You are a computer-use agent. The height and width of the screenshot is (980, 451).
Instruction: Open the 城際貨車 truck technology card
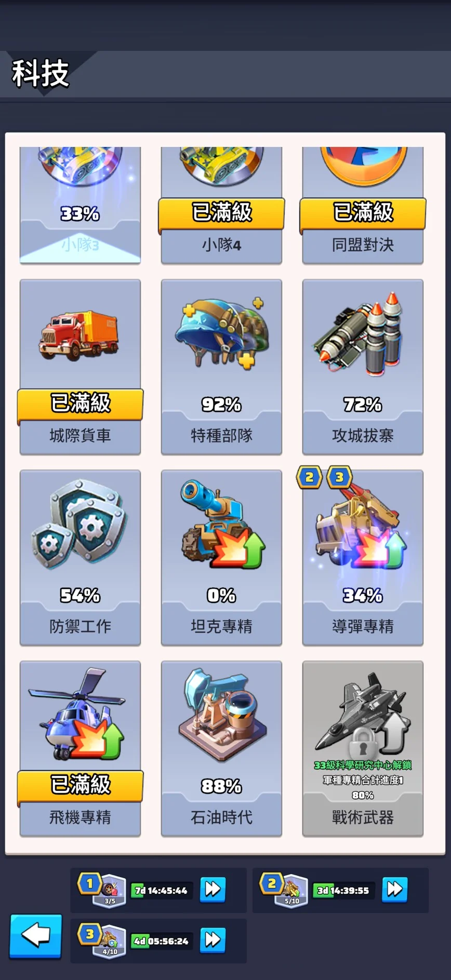[80, 367]
